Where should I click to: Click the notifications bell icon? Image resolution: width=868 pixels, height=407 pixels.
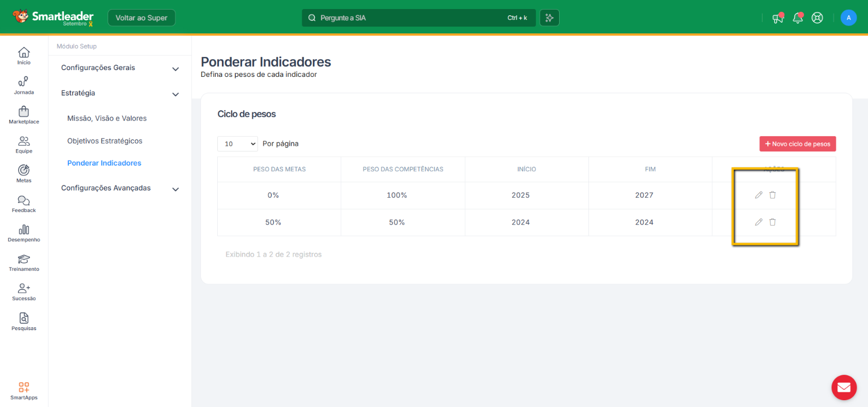coord(798,18)
